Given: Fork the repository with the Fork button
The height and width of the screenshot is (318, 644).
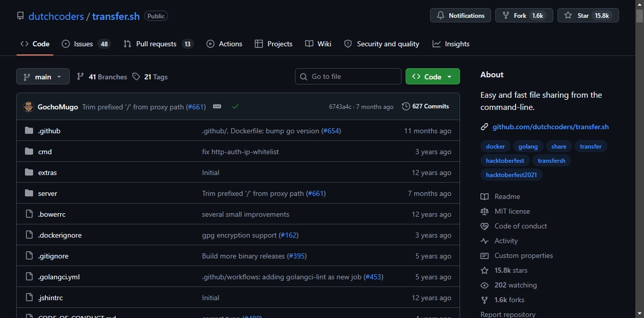Looking at the screenshot, I should (x=523, y=15).
